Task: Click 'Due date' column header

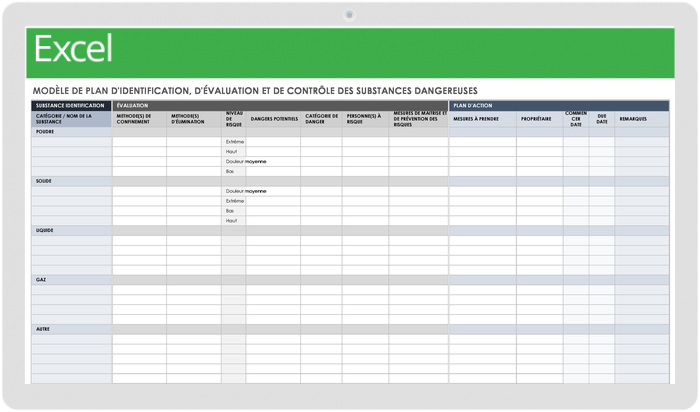Action: (x=602, y=119)
